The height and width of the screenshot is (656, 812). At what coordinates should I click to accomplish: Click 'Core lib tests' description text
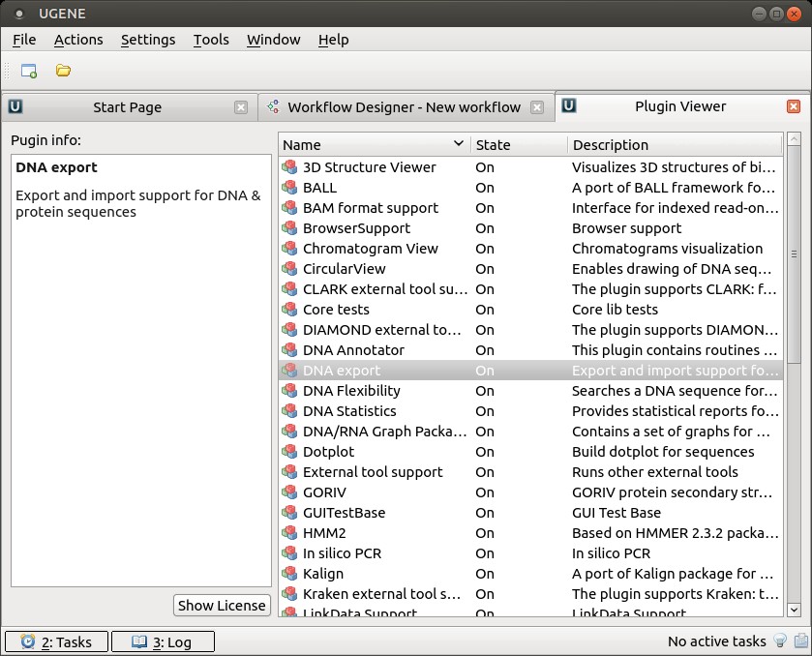(x=615, y=309)
